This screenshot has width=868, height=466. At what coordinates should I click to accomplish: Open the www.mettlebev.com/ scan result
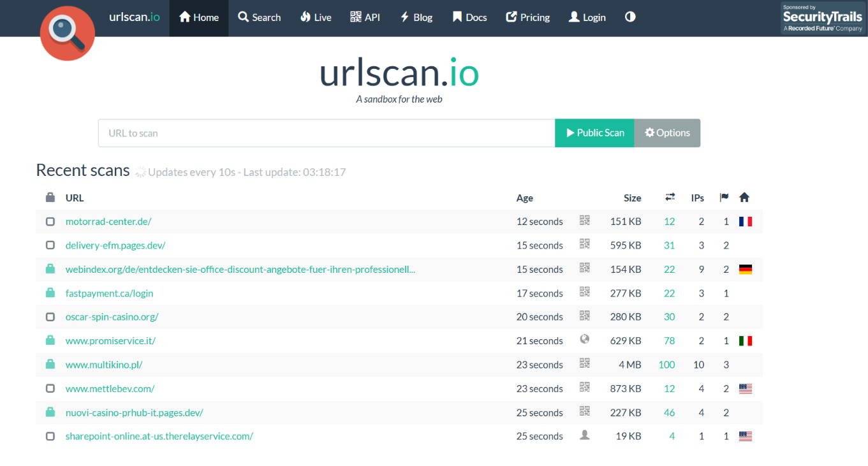110,389
